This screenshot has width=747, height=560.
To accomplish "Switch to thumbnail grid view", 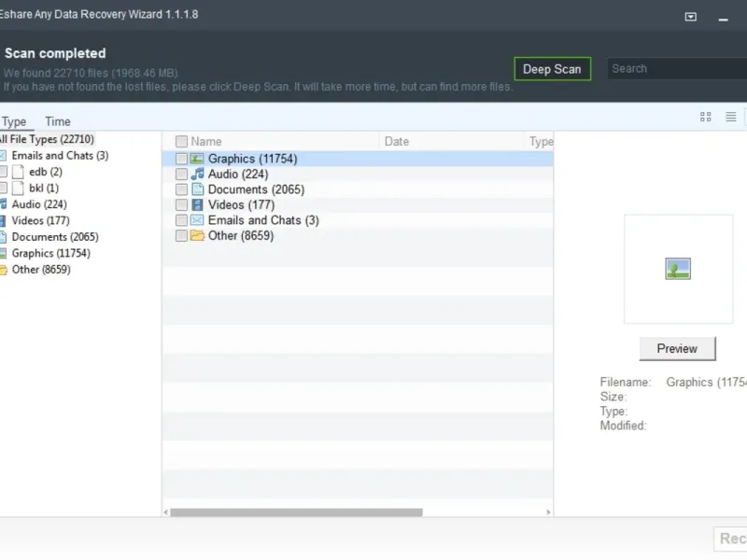I will point(706,117).
